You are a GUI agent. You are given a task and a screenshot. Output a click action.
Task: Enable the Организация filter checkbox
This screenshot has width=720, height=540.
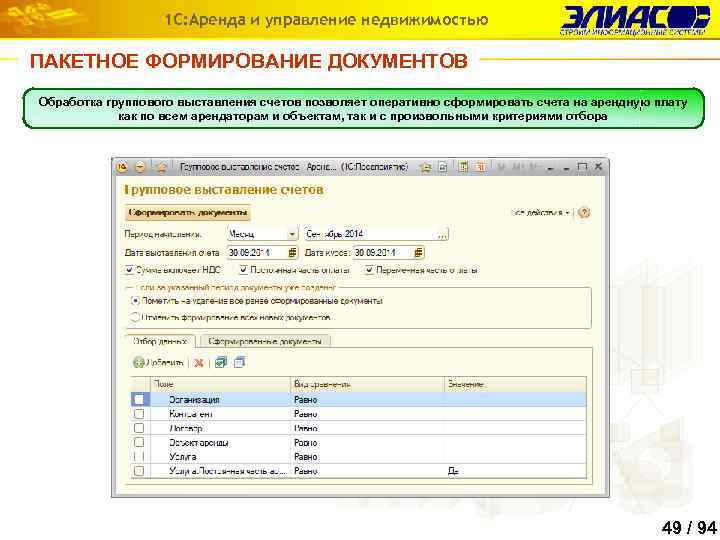(x=139, y=399)
